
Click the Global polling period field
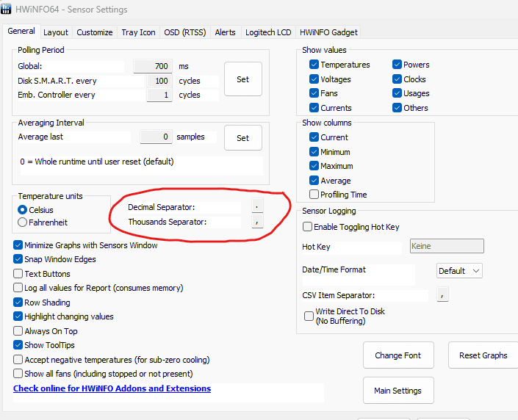pyautogui.click(x=153, y=66)
